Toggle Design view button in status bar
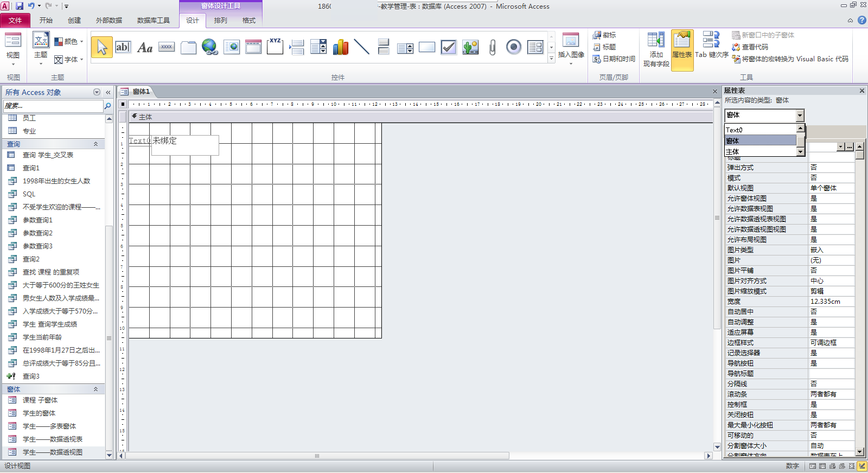The width and height of the screenshot is (868, 473). [x=862, y=466]
